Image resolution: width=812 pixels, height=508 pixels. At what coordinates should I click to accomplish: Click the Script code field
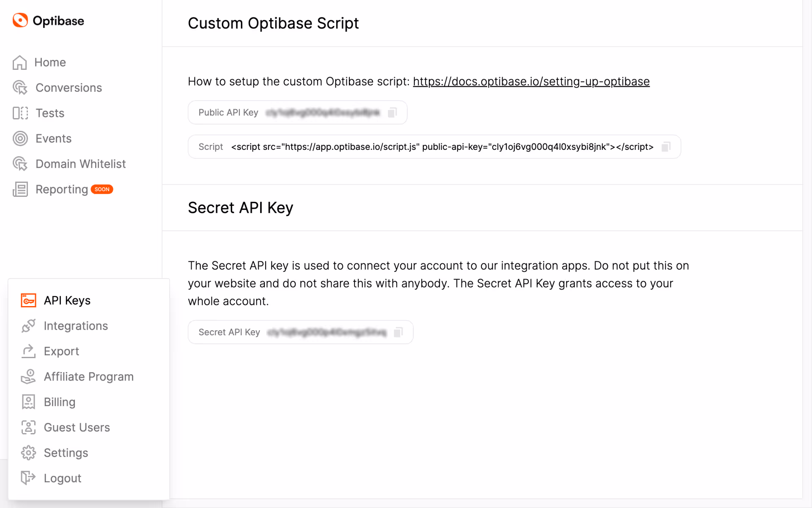coord(434,147)
